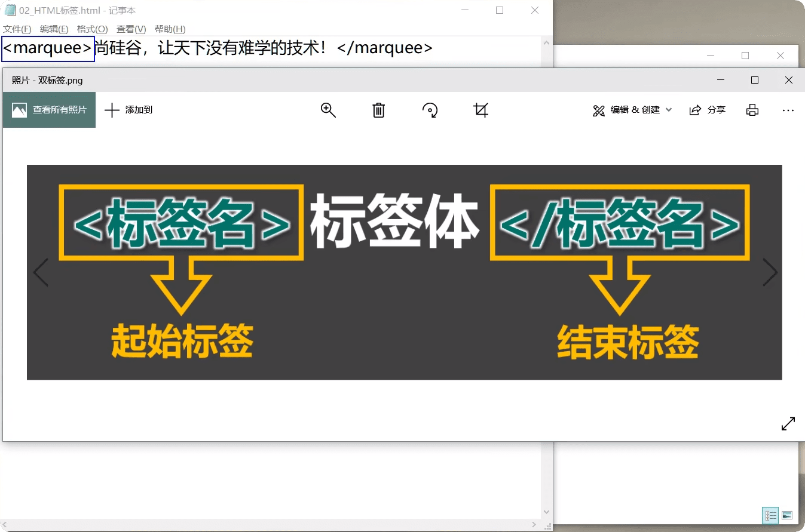Viewport: 805px width, 532px height.
Task: Switch to details view in the background window
Action: point(770,515)
